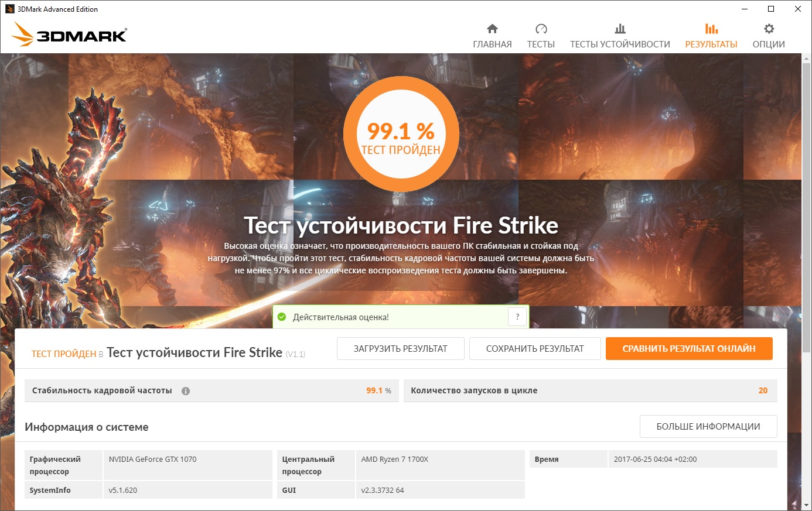The width and height of the screenshot is (812, 511).
Task: Maximize the 3DMark window
Action: click(771, 9)
